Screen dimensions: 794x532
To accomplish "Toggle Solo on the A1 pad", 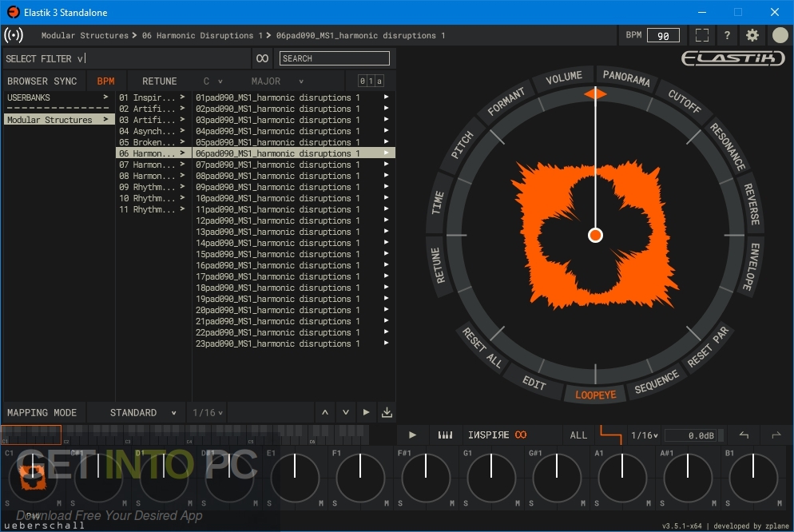I will pos(597,503).
